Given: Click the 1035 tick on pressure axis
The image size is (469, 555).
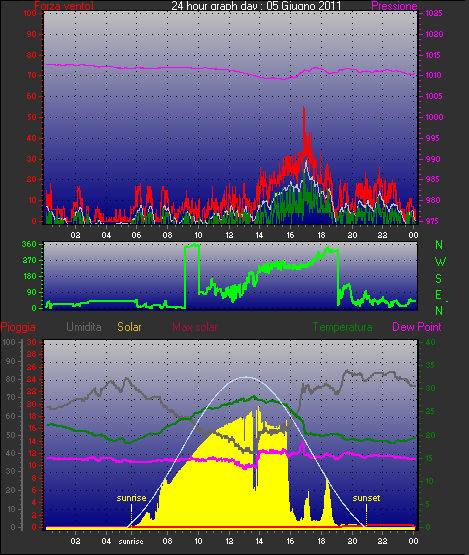Looking at the screenshot, I should (x=434, y=13).
